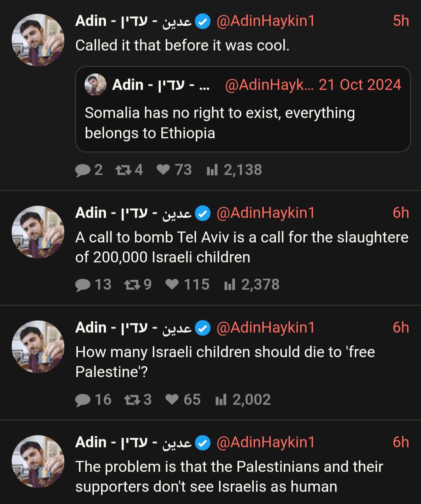
Task: View analytics showing 2,378 views
Action: (252, 285)
